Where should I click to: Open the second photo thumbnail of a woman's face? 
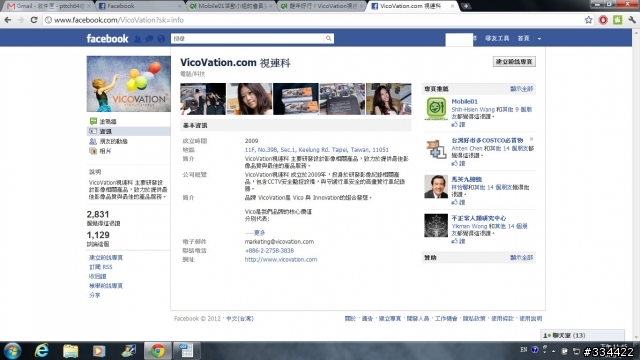click(249, 99)
